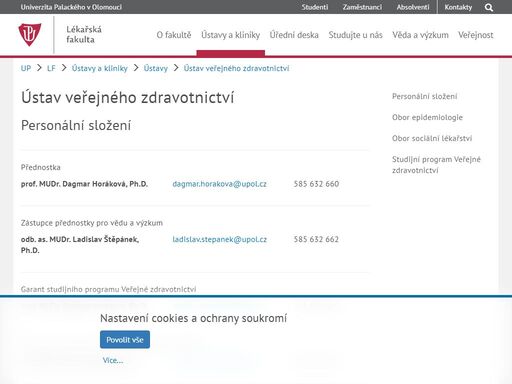Open the Absolventi top link
The width and height of the screenshot is (512, 384).
[413, 7]
